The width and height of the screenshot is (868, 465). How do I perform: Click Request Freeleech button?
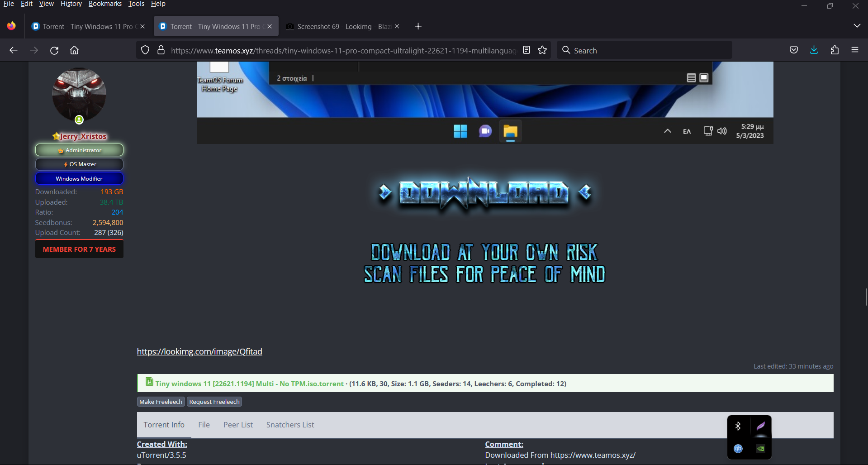(214, 402)
